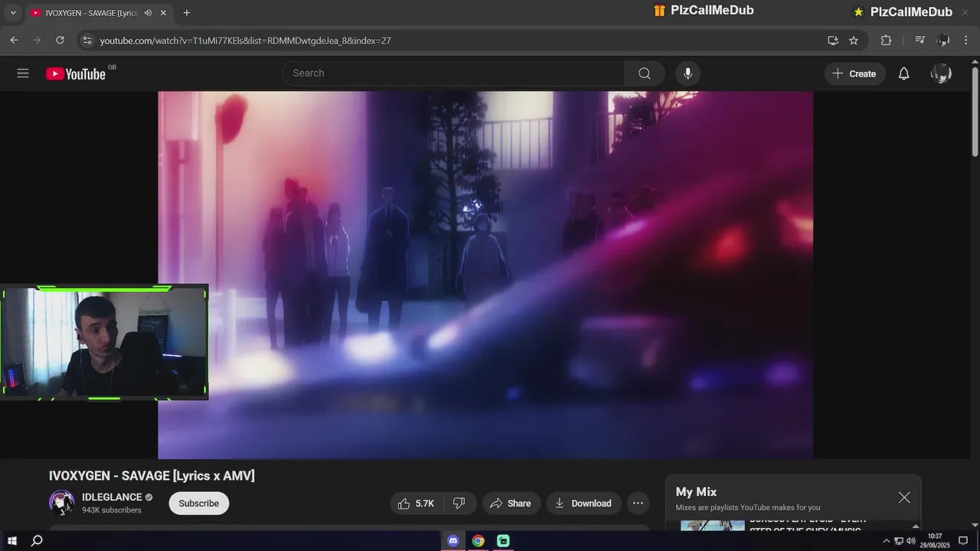Open the Create menu

[x=854, y=73]
